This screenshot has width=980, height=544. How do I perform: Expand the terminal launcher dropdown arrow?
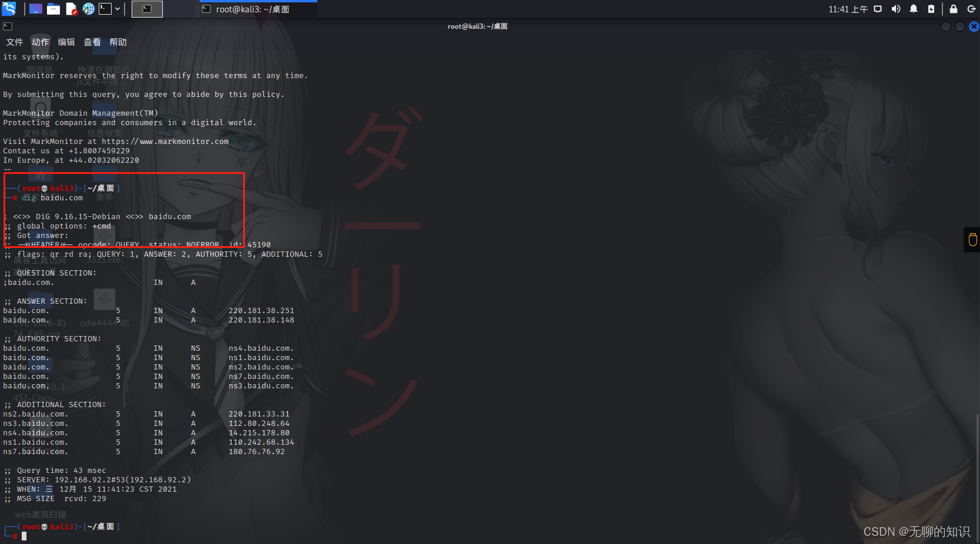click(118, 9)
